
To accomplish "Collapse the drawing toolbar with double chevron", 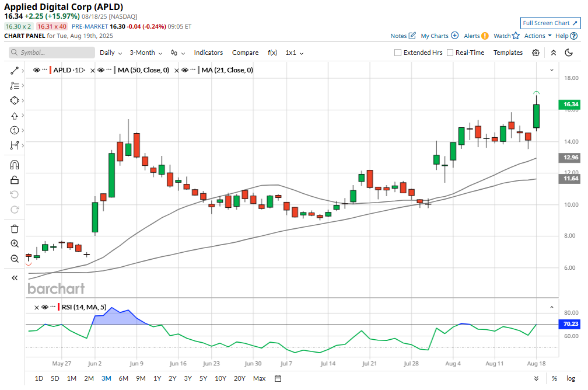I will tap(14, 278).
